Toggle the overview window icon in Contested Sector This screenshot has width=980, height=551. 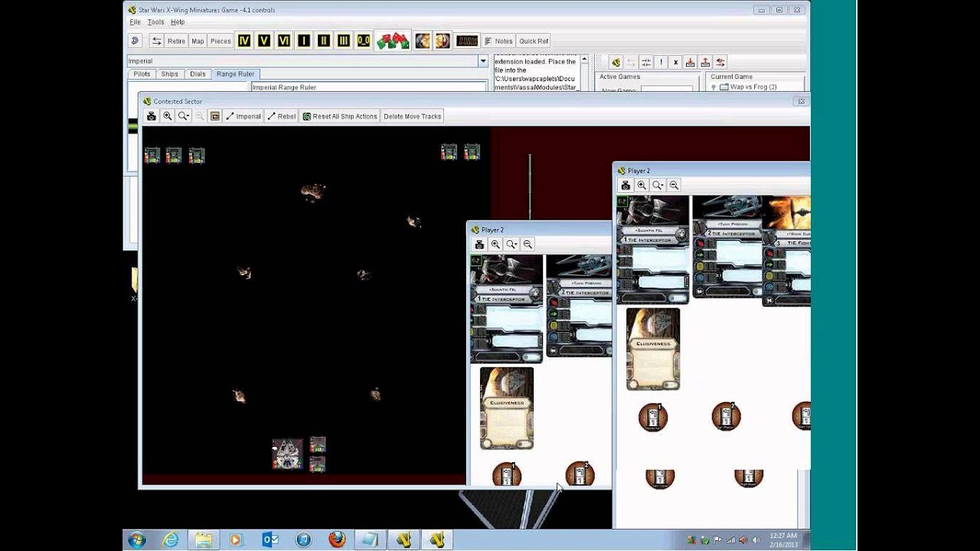215,116
